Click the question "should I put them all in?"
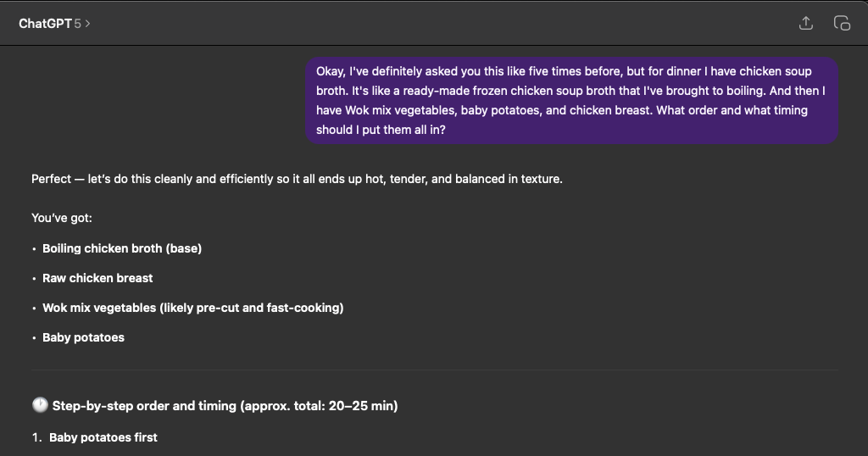 pyautogui.click(x=381, y=130)
